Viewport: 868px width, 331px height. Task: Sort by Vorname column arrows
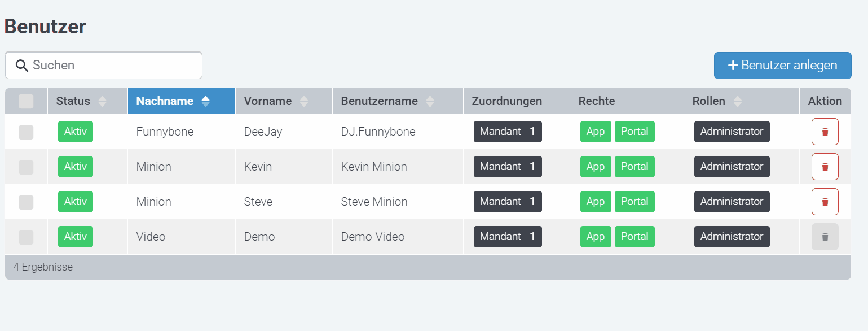304,102
